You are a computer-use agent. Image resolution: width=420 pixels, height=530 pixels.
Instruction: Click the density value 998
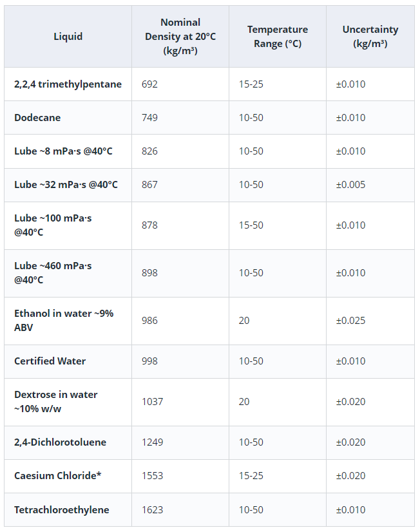tap(149, 361)
